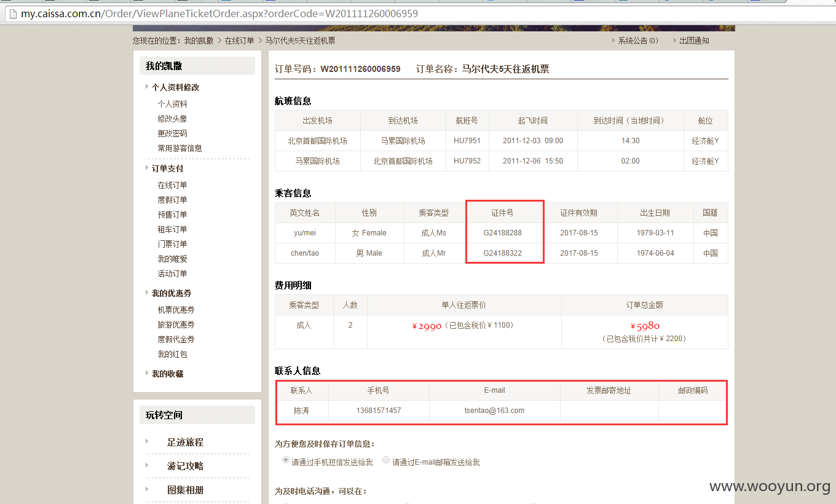Open 系统公告 (0) link

coord(638,41)
